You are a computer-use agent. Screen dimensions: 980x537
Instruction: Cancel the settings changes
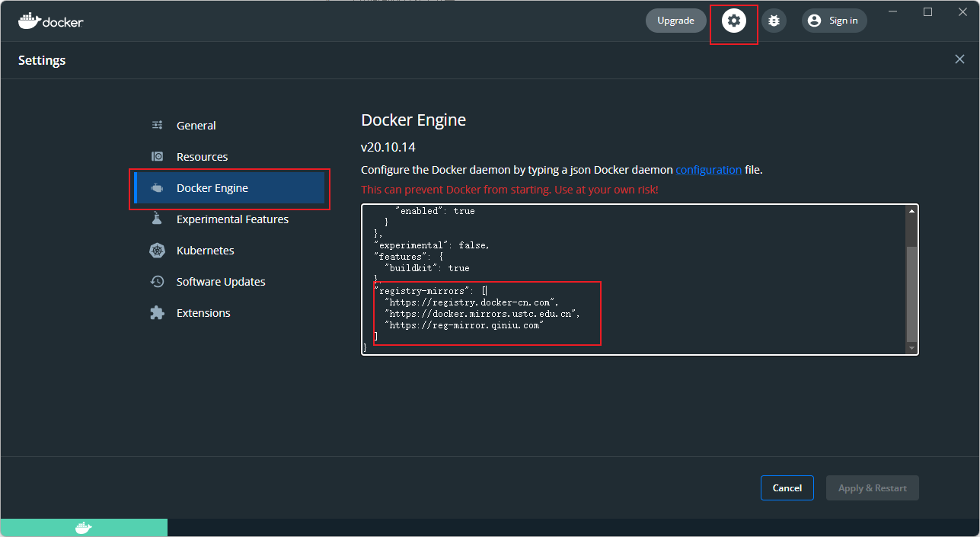click(787, 488)
